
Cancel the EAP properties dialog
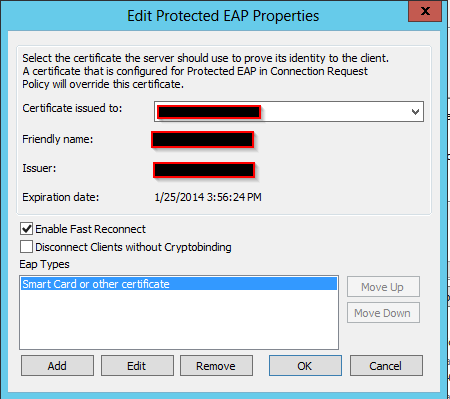coord(386,366)
